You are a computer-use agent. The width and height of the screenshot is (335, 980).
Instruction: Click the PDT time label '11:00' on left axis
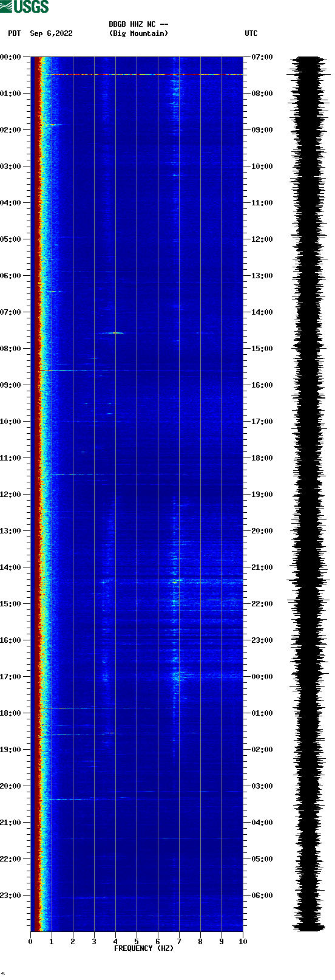10,458
